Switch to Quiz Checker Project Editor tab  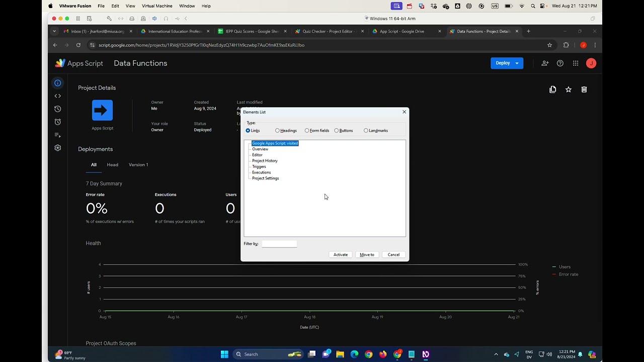330,31
